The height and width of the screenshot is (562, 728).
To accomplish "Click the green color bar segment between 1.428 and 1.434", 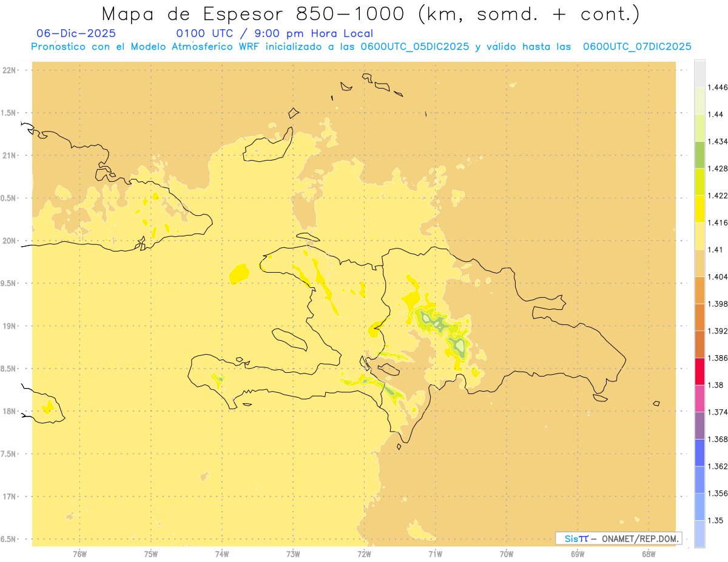I will 699,155.
